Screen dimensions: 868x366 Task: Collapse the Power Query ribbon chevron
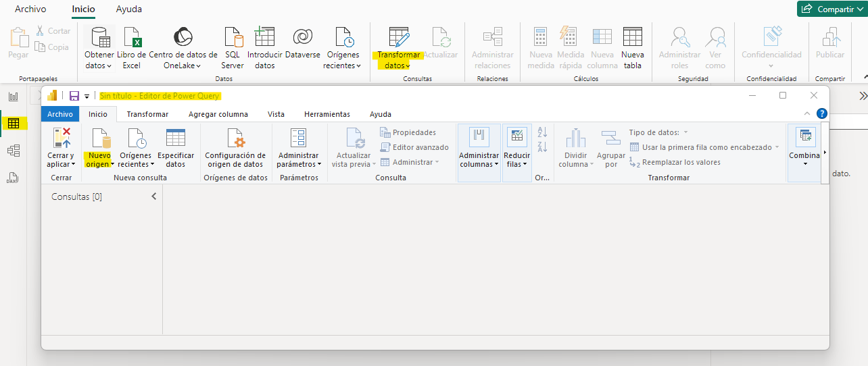pyautogui.click(x=807, y=113)
